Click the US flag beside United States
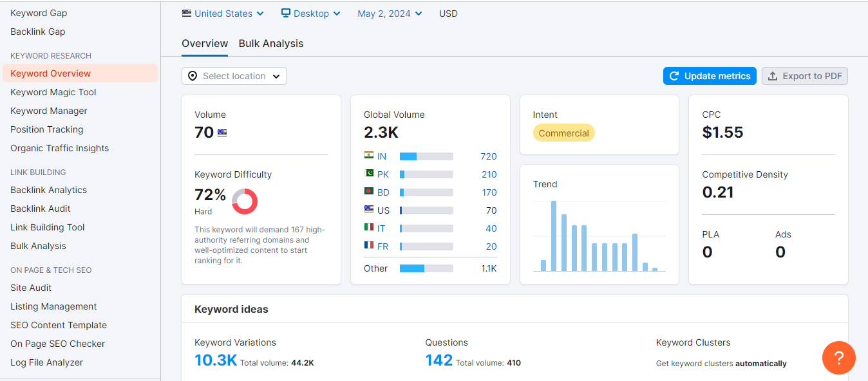The height and width of the screenshot is (381, 868). (x=185, y=13)
